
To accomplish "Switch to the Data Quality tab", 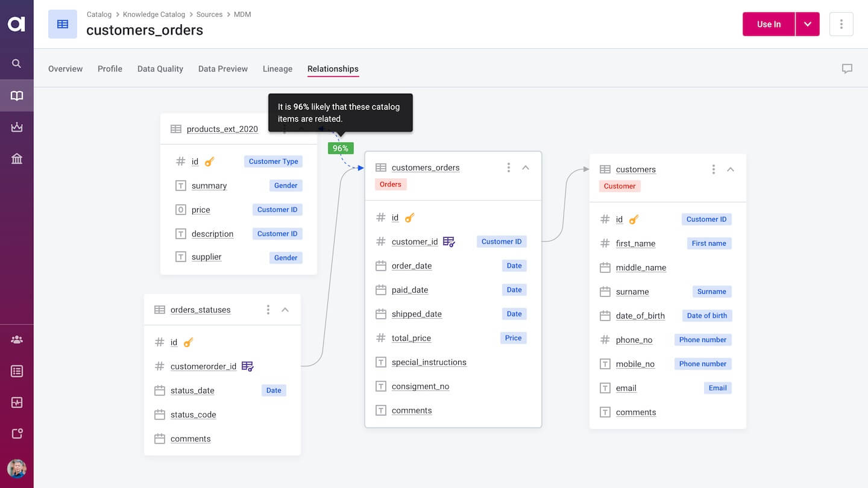I will click(x=160, y=69).
